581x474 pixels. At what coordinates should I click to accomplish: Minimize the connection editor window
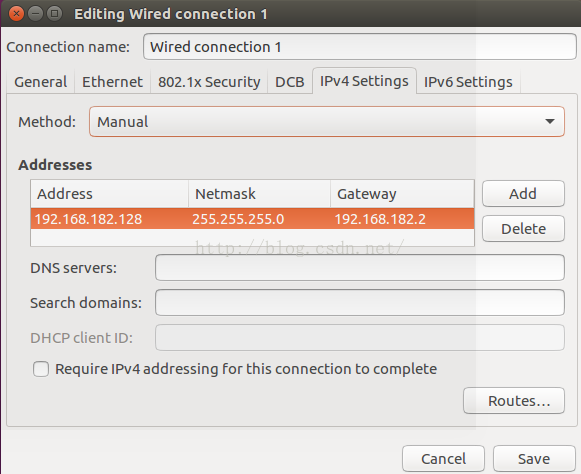(x=36, y=14)
